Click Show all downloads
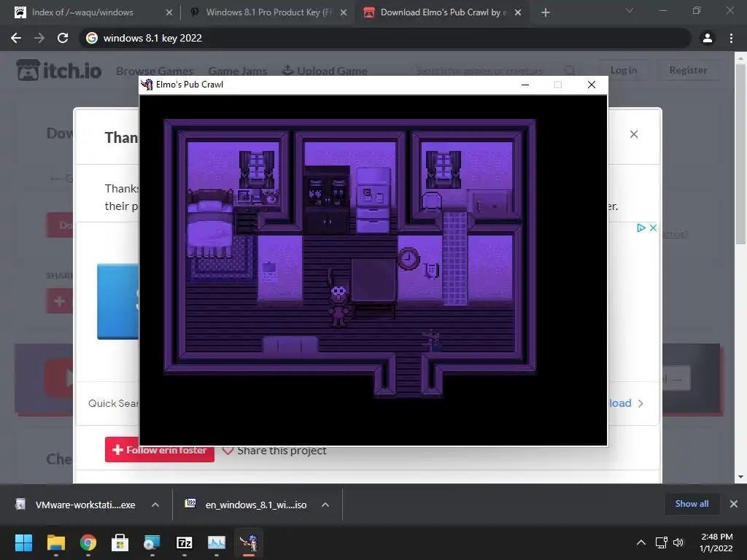This screenshot has width=747, height=560. point(692,504)
